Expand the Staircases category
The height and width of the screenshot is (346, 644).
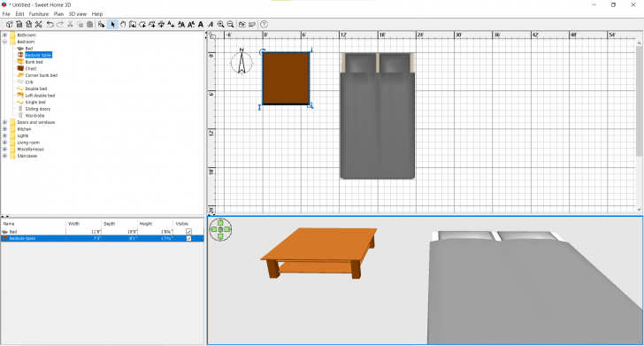pos(5,156)
